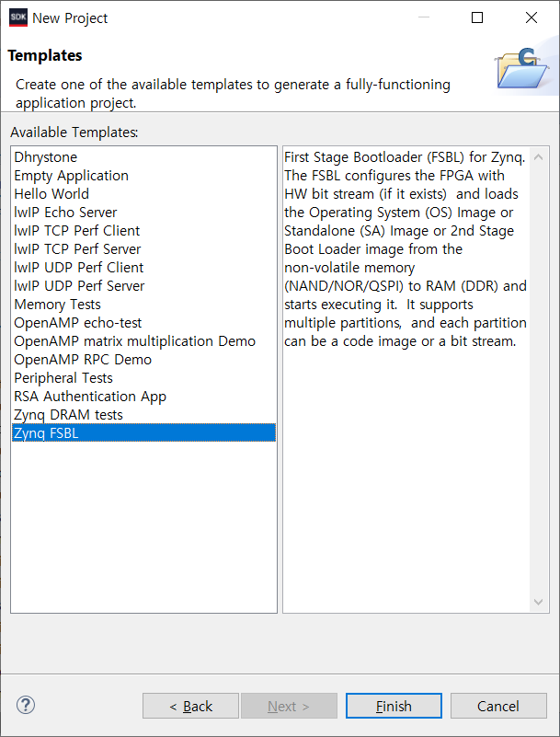
Task: Click the Finish button
Action: pyautogui.click(x=394, y=706)
